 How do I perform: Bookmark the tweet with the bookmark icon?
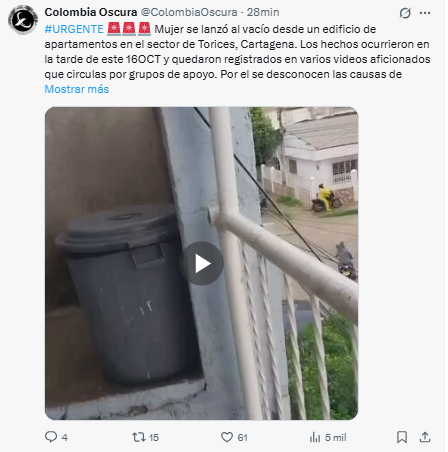402,437
